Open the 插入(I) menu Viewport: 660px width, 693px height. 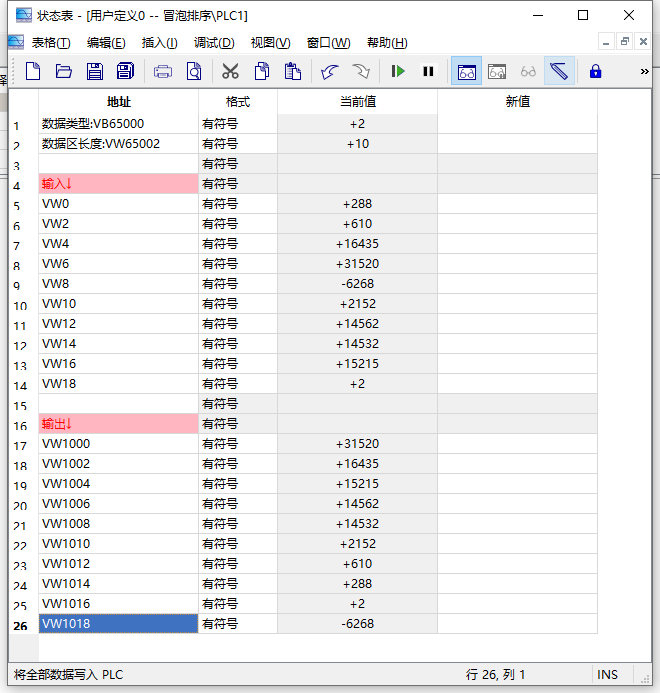click(160, 42)
